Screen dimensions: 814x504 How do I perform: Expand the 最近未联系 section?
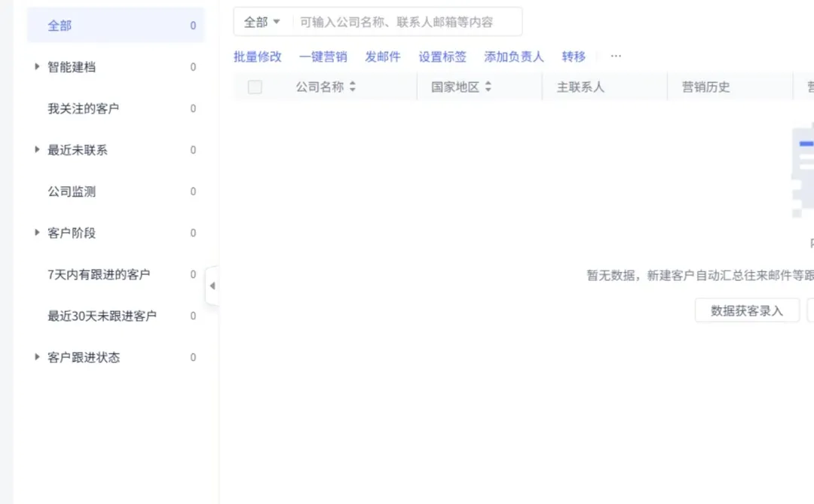tap(37, 149)
